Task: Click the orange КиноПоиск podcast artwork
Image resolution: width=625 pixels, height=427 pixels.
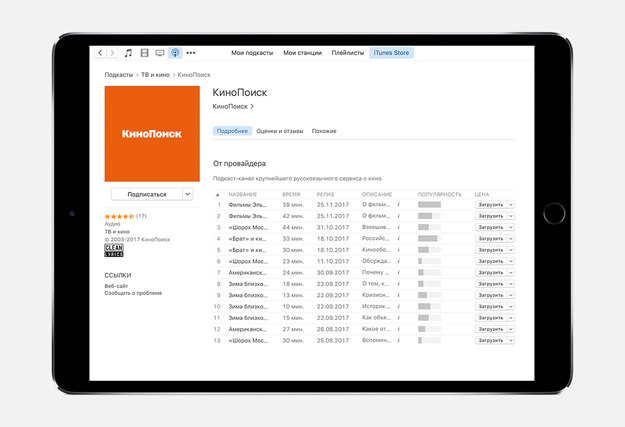Action: [x=151, y=132]
